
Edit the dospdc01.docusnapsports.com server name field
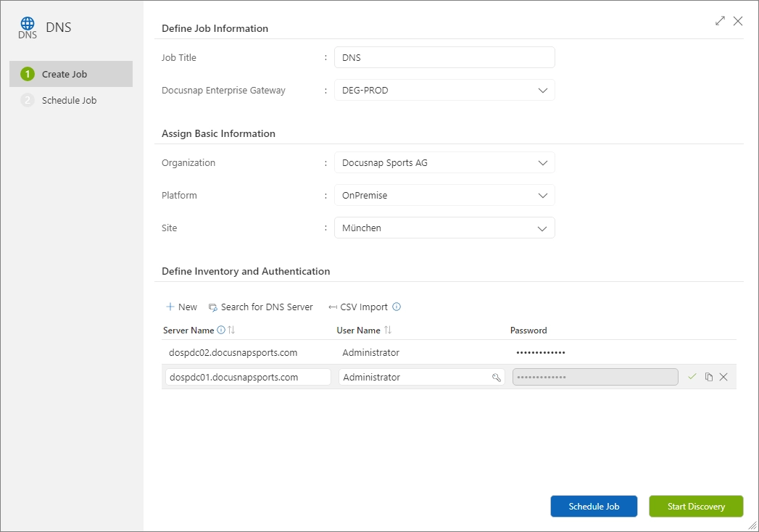[x=248, y=377]
